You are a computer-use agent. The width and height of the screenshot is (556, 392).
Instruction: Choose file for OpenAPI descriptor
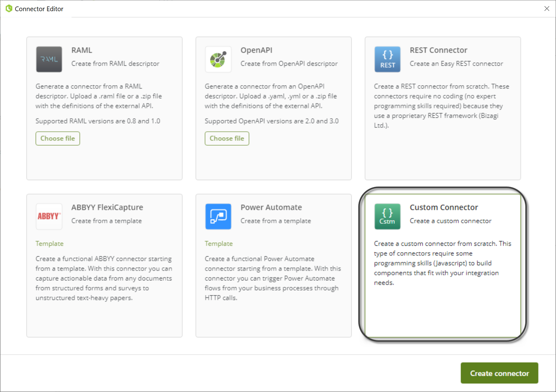tap(227, 139)
